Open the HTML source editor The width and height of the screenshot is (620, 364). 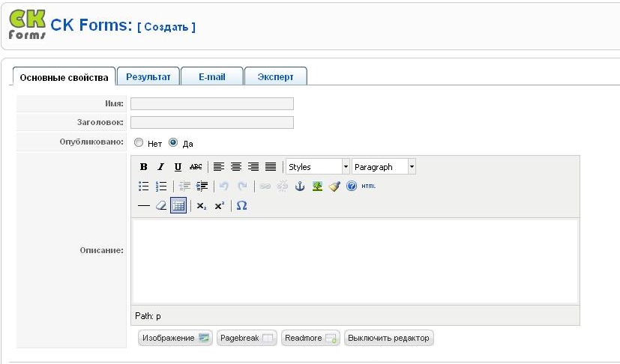click(x=368, y=186)
